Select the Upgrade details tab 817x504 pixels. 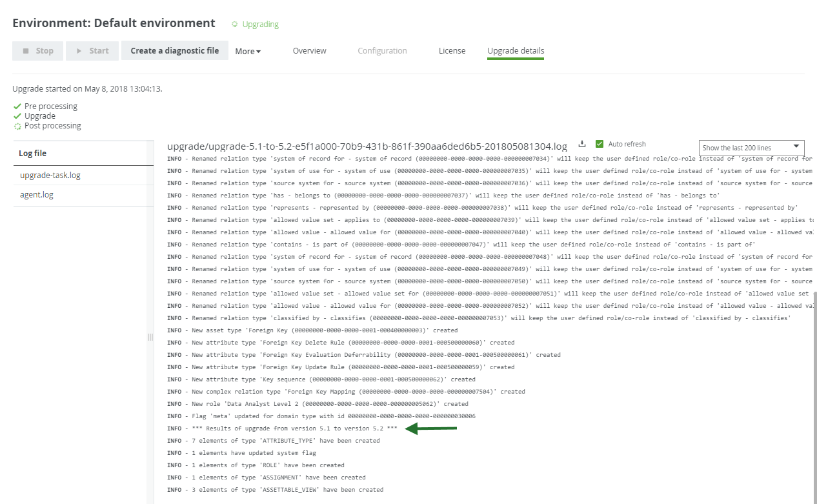click(516, 51)
